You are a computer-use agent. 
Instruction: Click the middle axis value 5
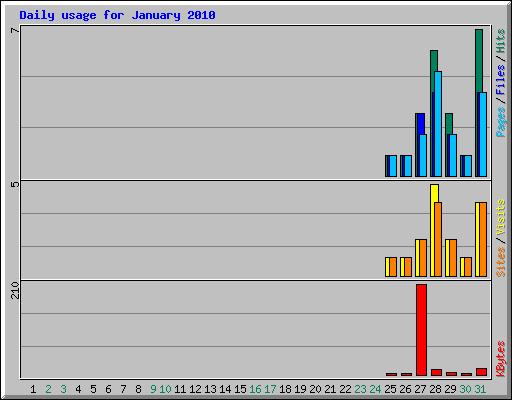(x=15, y=184)
